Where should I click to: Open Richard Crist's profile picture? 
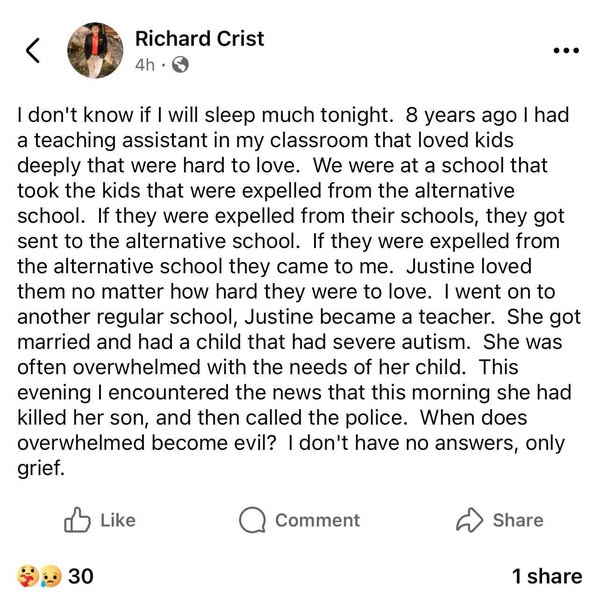(x=94, y=51)
